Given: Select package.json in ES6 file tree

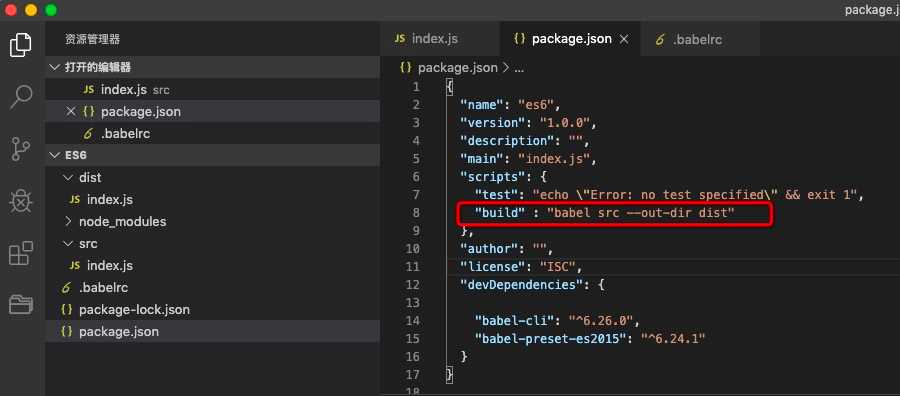Looking at the screenshot, I should click(213, 332).
